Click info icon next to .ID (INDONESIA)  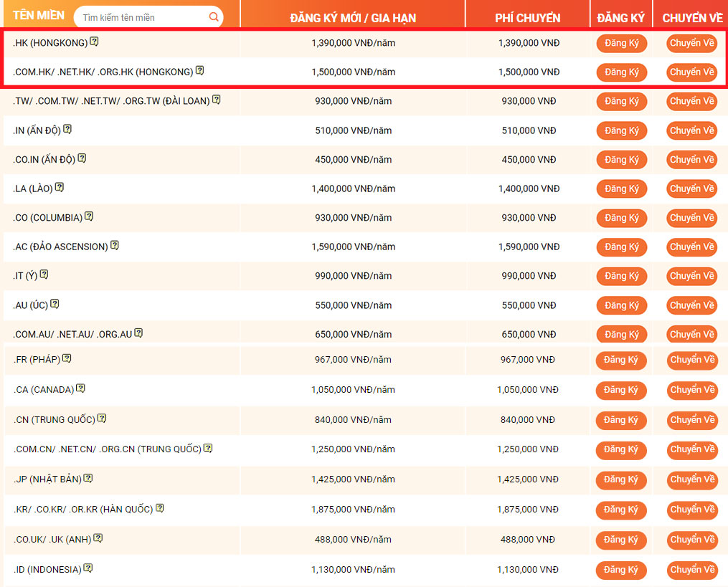(x=88, y=568)
